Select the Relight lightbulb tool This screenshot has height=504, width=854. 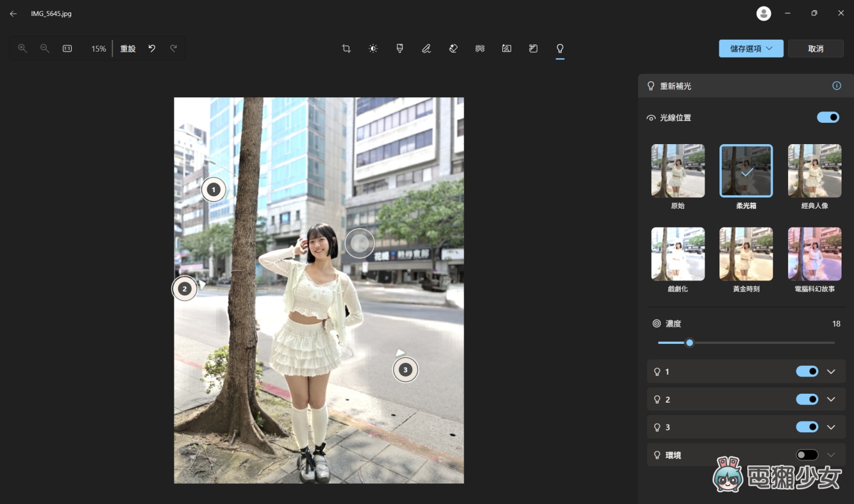(560, 49)
